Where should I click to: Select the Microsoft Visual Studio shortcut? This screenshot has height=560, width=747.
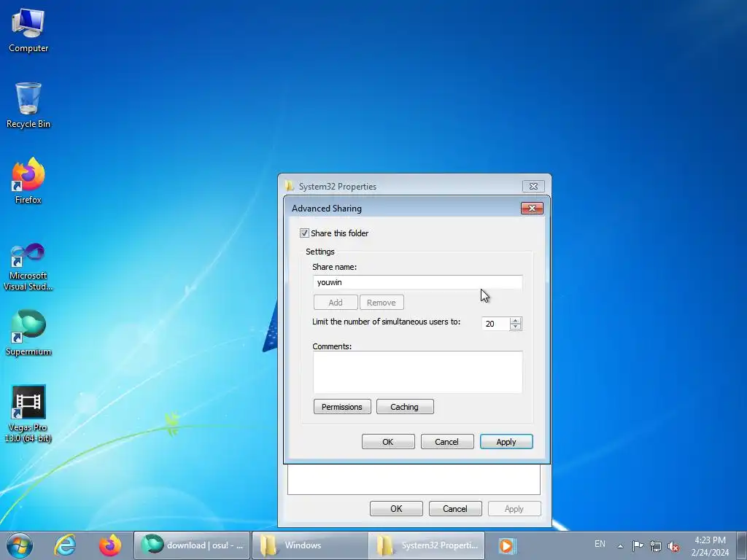coord(28,267)
